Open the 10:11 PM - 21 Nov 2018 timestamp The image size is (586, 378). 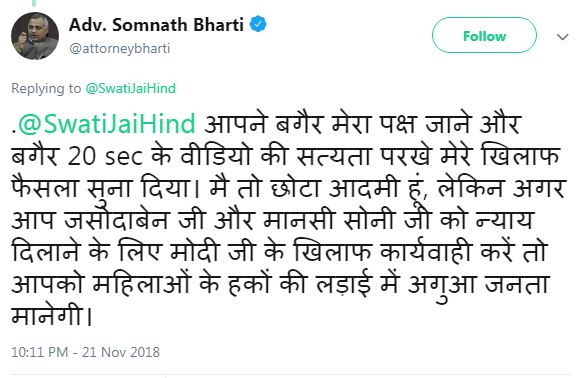click(85, 352)
